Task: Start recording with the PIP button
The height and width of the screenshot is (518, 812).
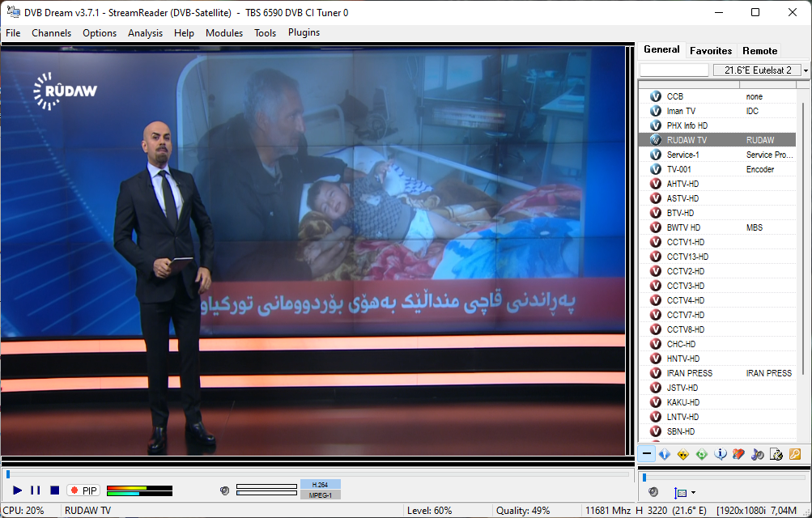Action: pyautogui.click(x=83, y=490)
